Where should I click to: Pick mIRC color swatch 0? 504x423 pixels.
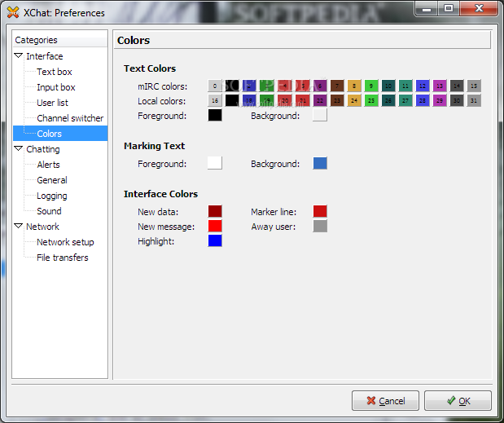215,86
